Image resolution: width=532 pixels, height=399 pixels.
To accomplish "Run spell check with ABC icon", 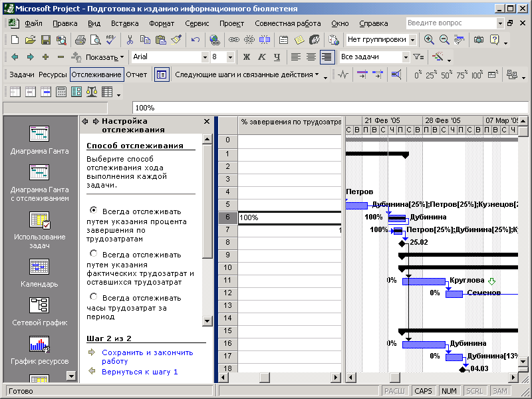I will pyautogui.click(x=110, y=40).
